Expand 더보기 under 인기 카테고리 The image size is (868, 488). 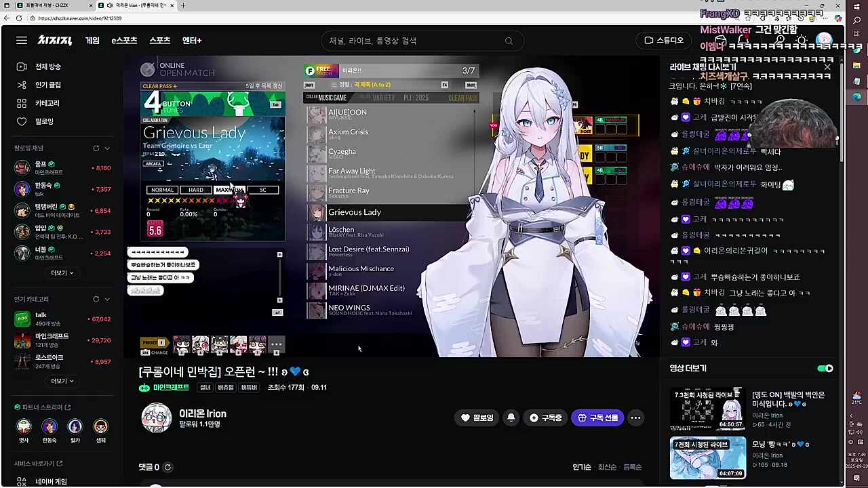61,380
